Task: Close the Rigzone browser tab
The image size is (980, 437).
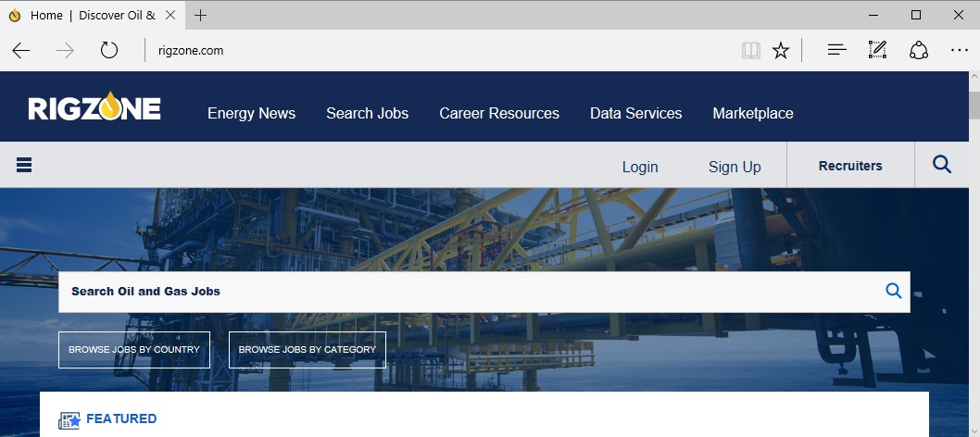Action: click(x=170, y=15)
